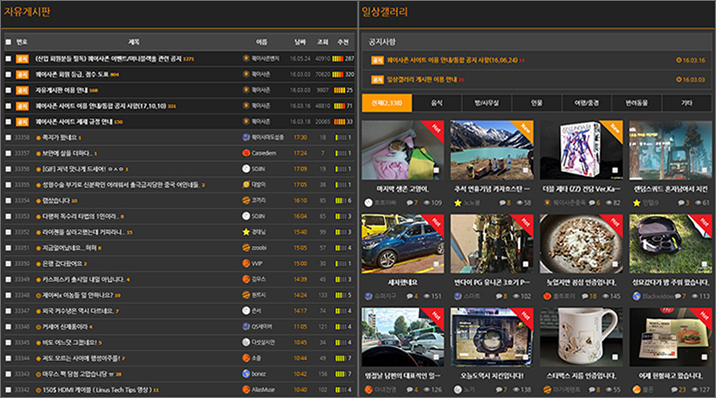This screenshot has height=398, width=716.
Task: Toggle the select-all checkbox in the board header
Action: 8,42
